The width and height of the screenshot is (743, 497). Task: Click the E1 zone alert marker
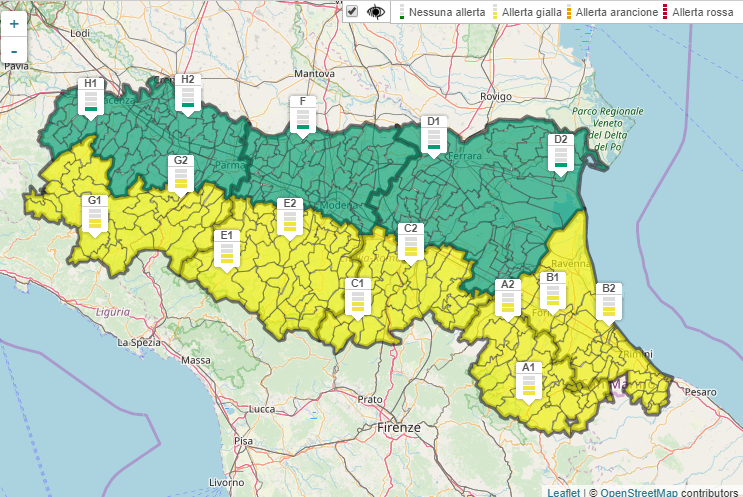pos(226,249)
